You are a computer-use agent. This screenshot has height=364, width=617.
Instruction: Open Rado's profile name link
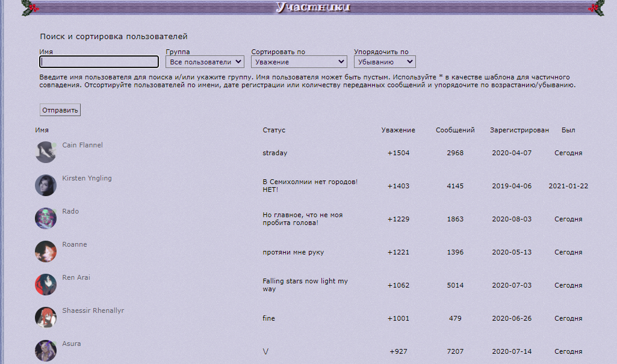pos(70,211)
